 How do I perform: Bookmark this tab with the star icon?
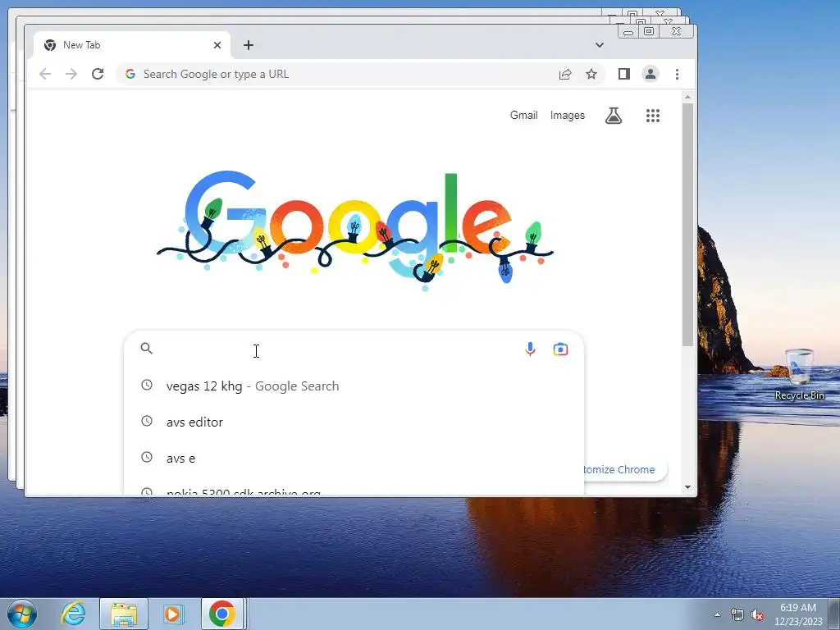coord(591,74)
